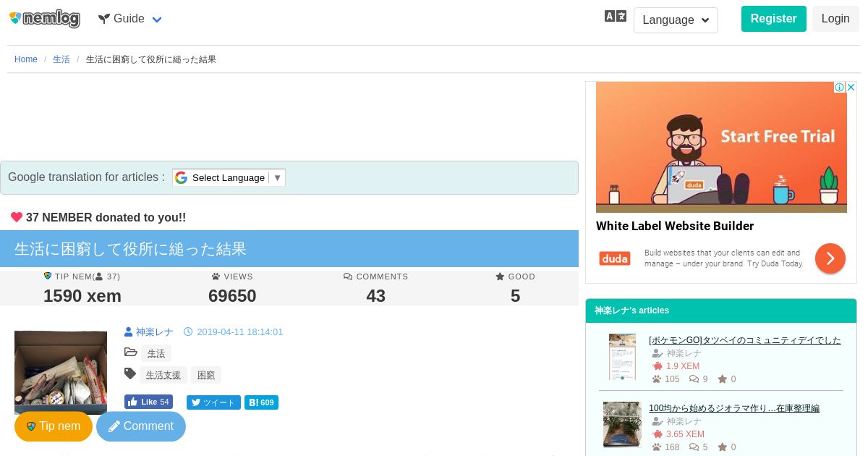The width and height of the screenshot is (868, 456).
Task: Click the Twitter ツイート button
Action: pyautogui.click(x=213, y=402)
